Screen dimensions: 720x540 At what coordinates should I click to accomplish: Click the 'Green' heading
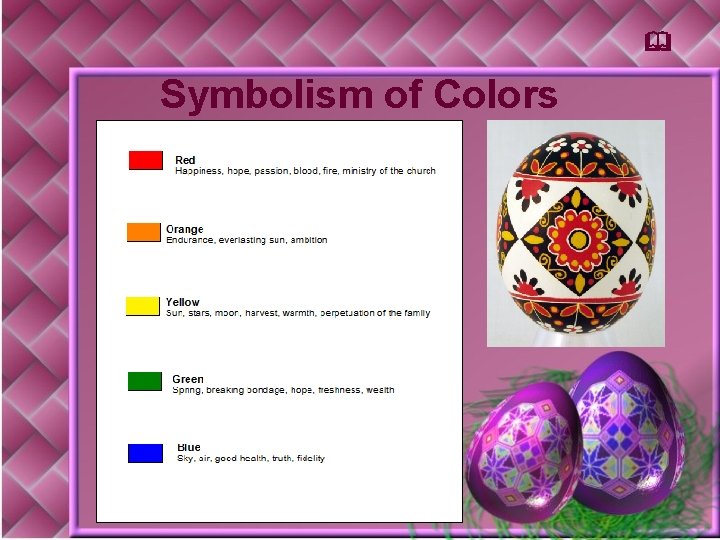point(188,379)
